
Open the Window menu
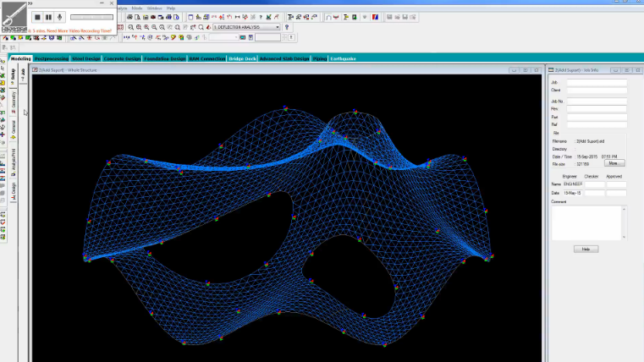(x=154, y=8)
